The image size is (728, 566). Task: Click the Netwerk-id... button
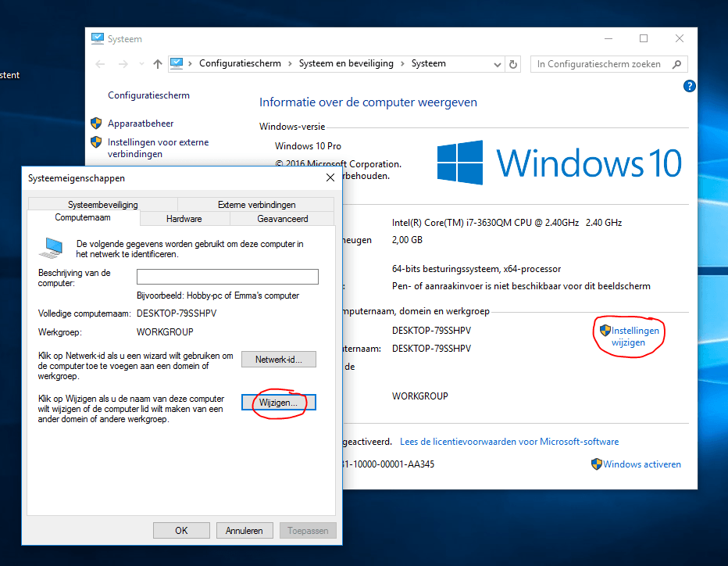(x=279, y=359)
